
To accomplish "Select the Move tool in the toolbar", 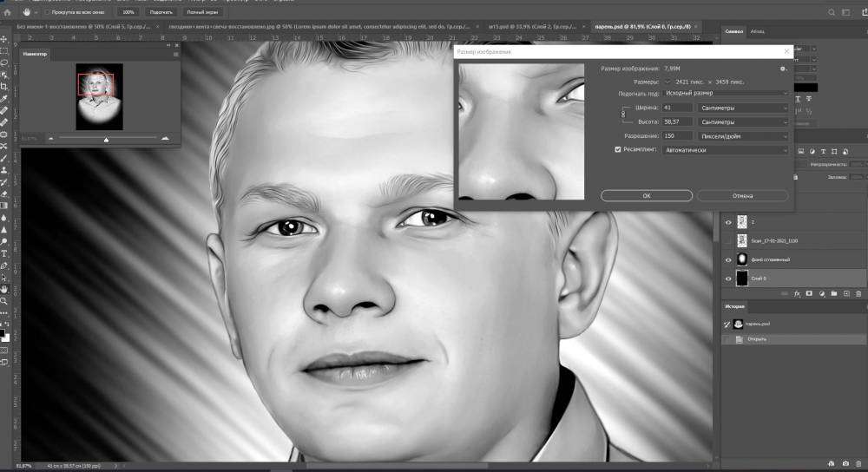I will (x=4, y=39).
